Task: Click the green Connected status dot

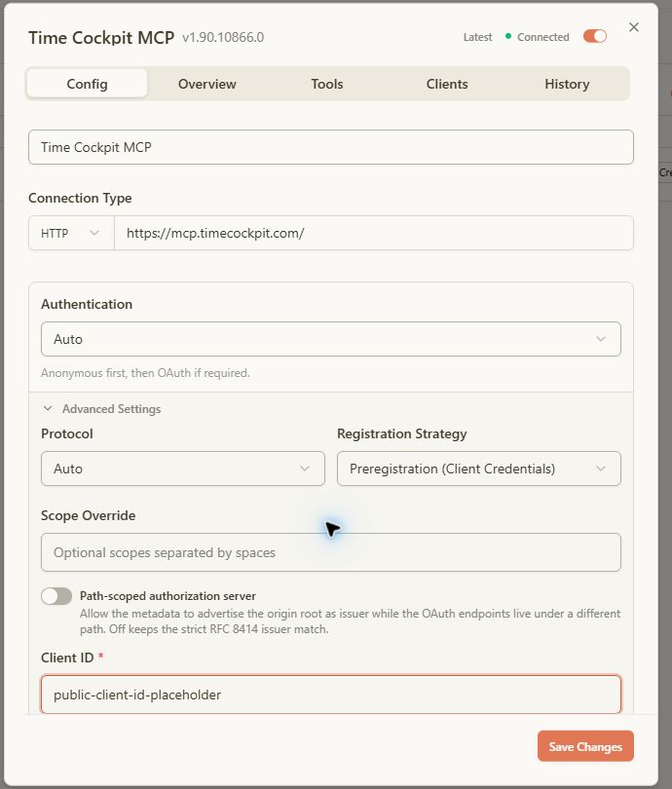Action: (x=508, y=36)
